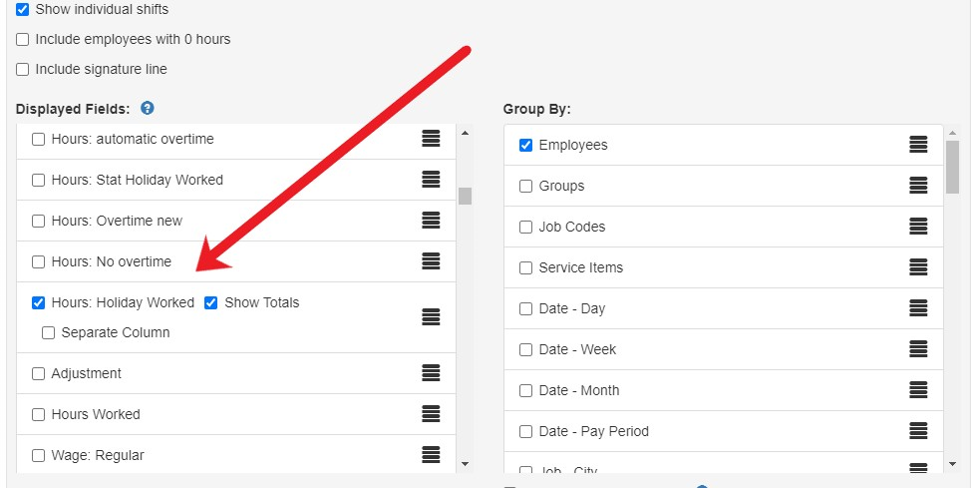The height and width of the screenshot is (488, 980).
Task: Click the drag handle for Date - Month
Action: point(918,390)
